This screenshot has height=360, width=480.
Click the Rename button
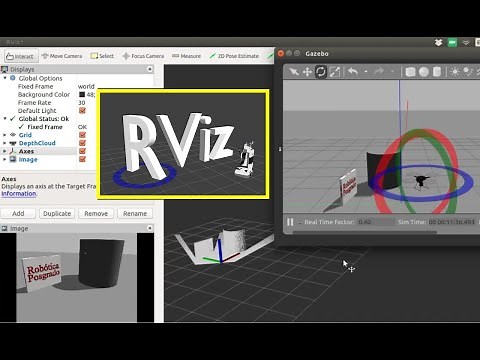click(x=135, y=213)
